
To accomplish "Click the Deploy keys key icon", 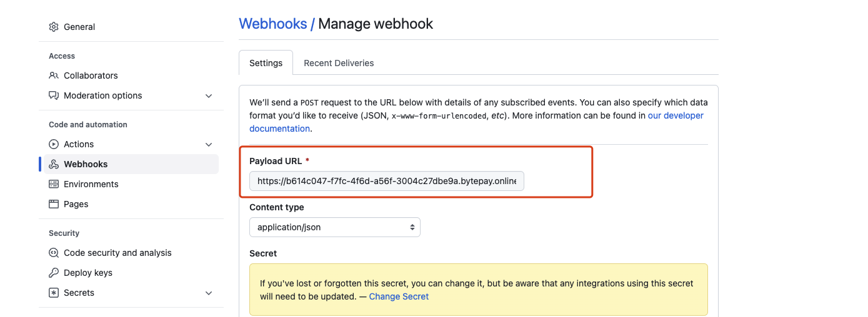I will click(54, 273).
